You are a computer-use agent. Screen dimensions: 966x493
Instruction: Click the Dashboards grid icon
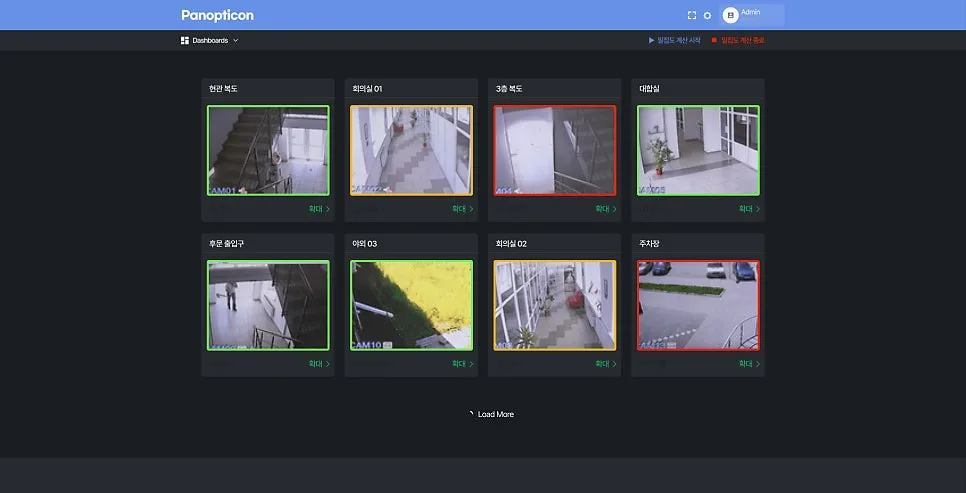click(x=185, y=41)
